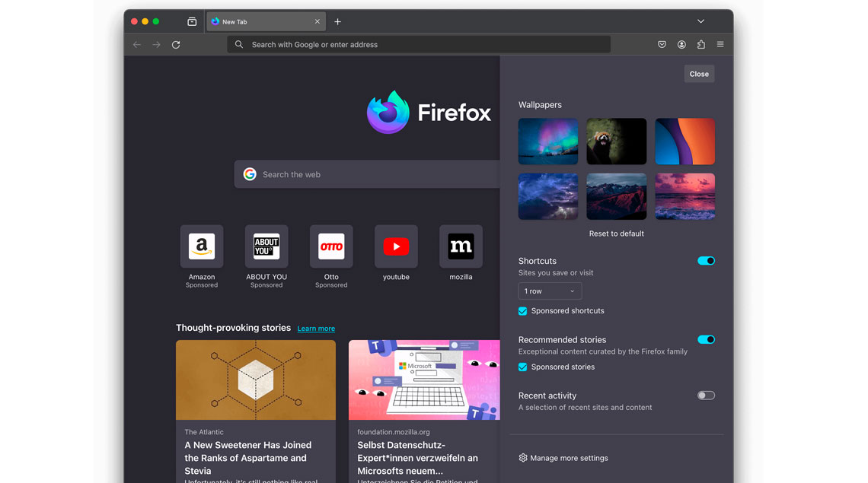Viewport: 868px width, 483px height.
Task: Expand the tab list chevron near the tab bar
Action: coord(700,21)
